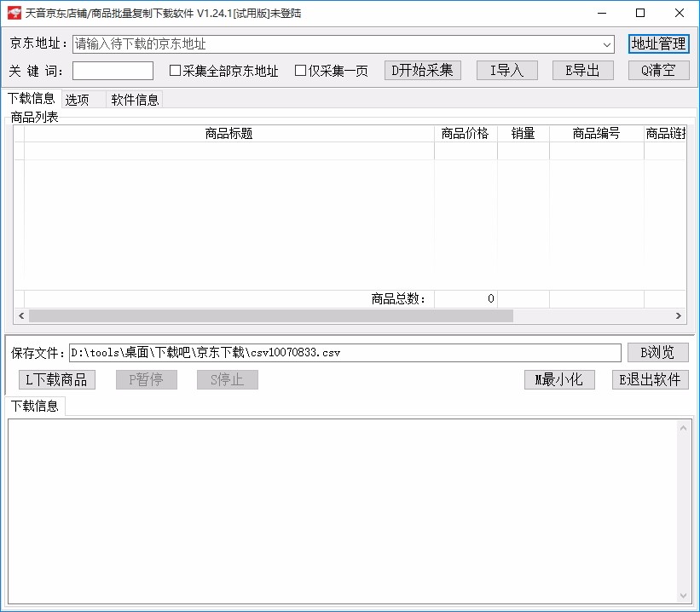Click the 保存文件 path field
Viewport: 700px width, 612px height.
click(x=345, y=353)
